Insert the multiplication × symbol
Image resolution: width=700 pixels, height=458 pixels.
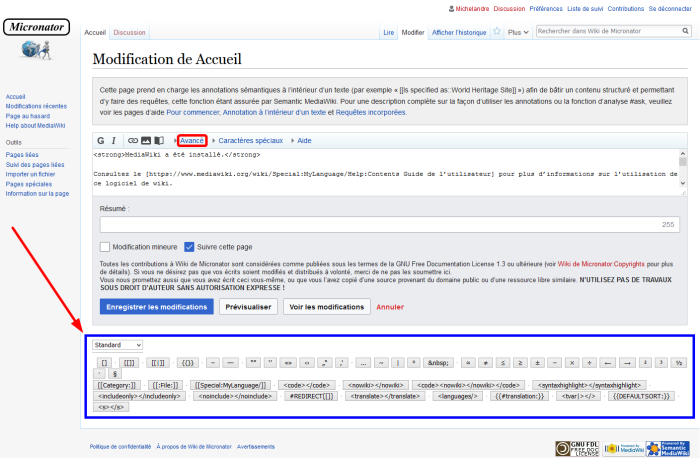(x=572, y=363)
